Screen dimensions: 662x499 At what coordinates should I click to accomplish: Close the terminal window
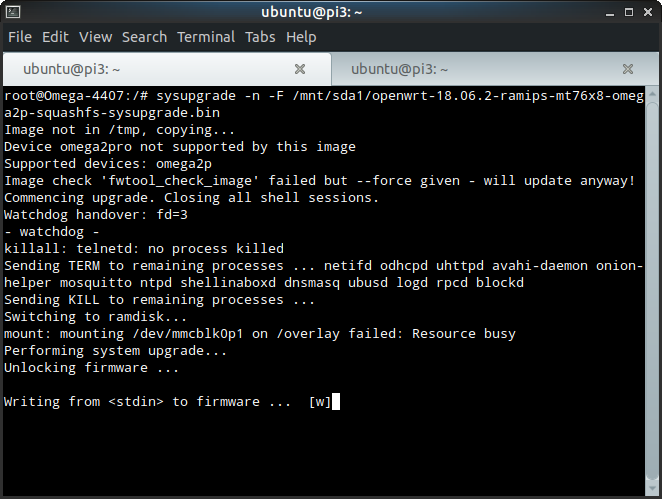tap(648, 12)
